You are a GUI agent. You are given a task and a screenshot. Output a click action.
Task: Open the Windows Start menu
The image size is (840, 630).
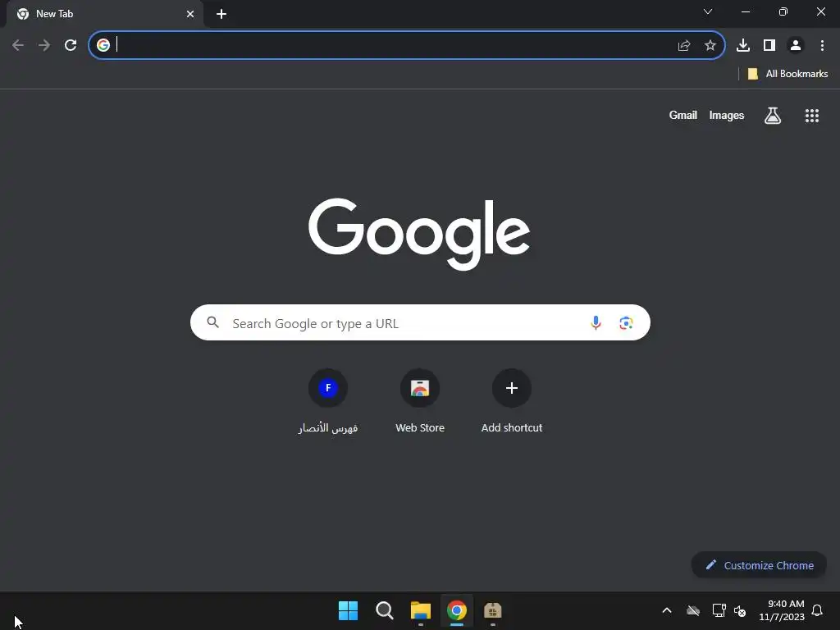(348, 610)
